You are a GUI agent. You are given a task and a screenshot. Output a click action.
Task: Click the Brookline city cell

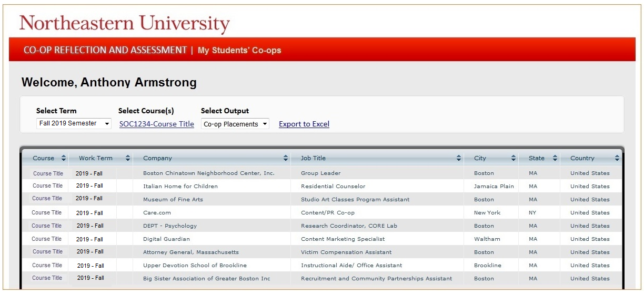click(x=488, y=265)
